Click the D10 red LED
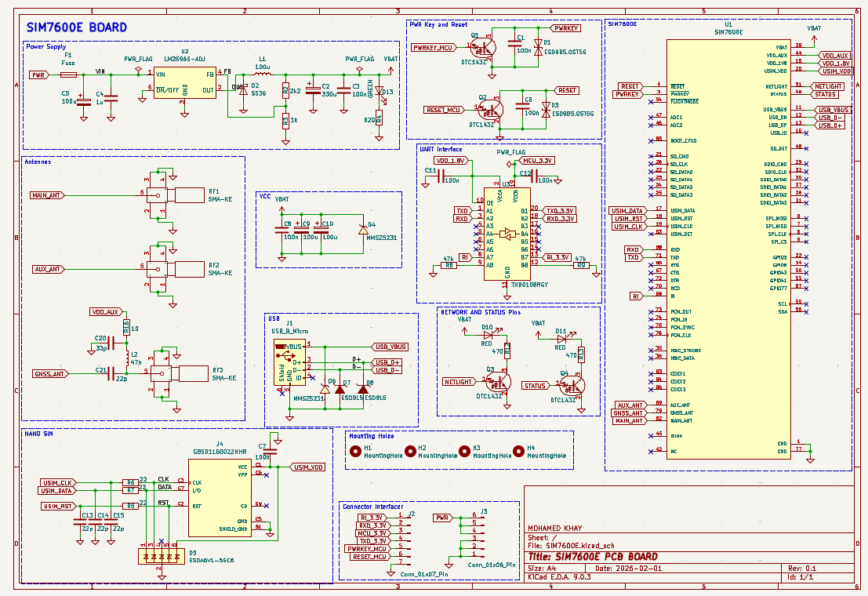This screenshot has width=868, height=596. click(488, 335)
